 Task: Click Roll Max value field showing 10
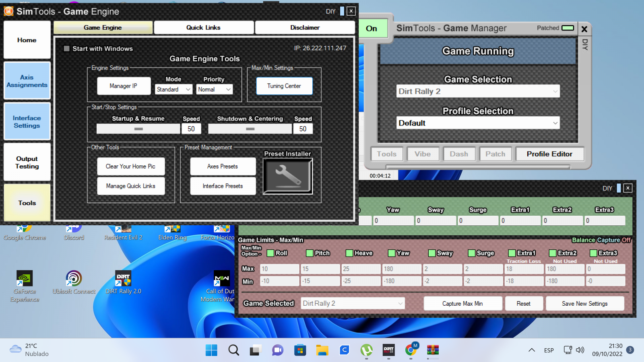point(280,269)
